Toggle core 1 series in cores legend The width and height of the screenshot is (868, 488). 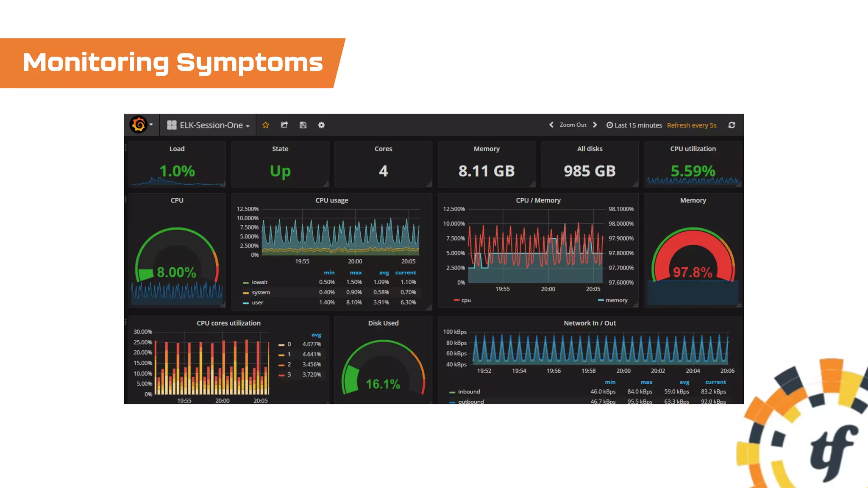(289, 355)
